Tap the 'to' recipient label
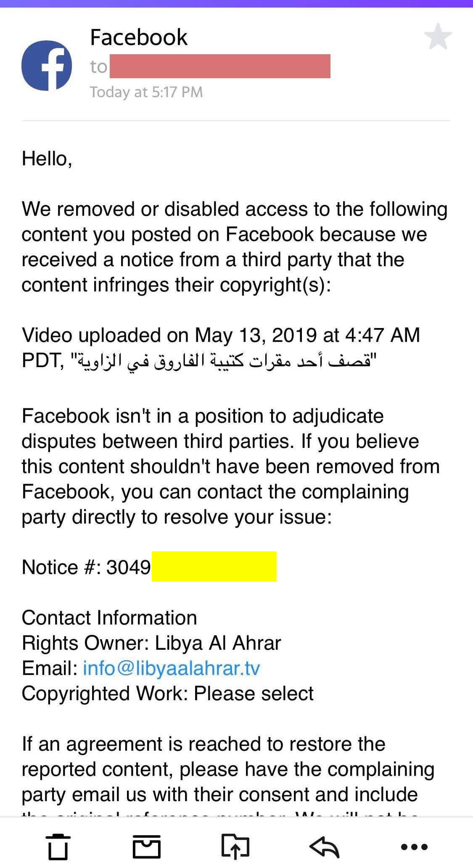The height and width of the screenshot is (868, 473). coord(98,66)
